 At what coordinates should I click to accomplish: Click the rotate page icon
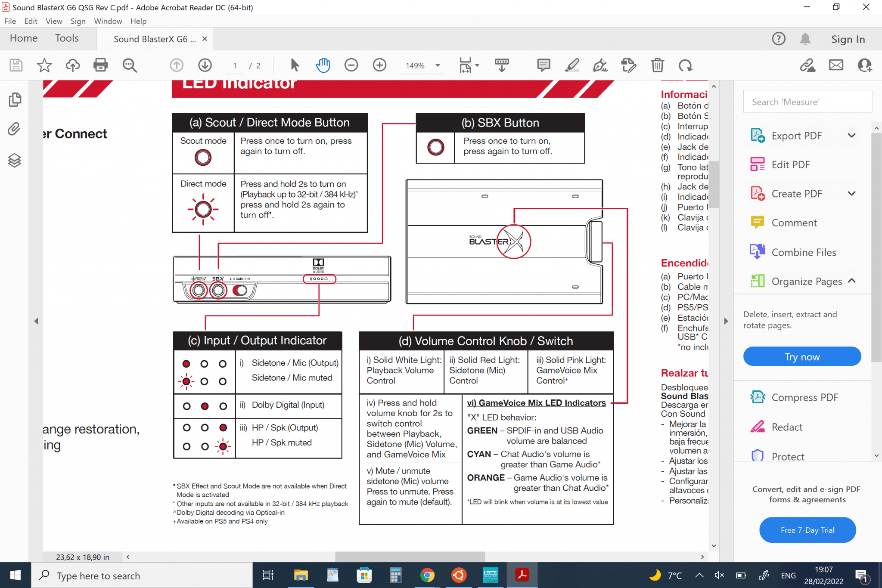coord(685,65)
